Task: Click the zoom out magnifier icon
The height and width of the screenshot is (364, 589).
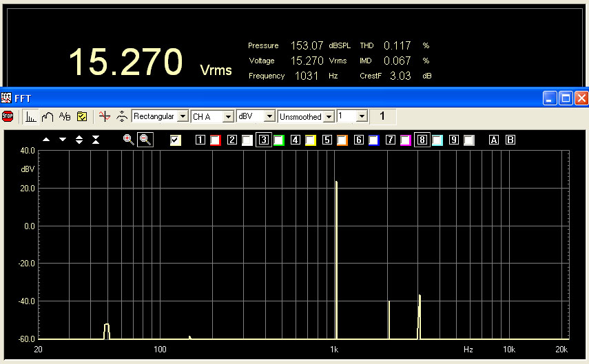Action: [145, 140]
